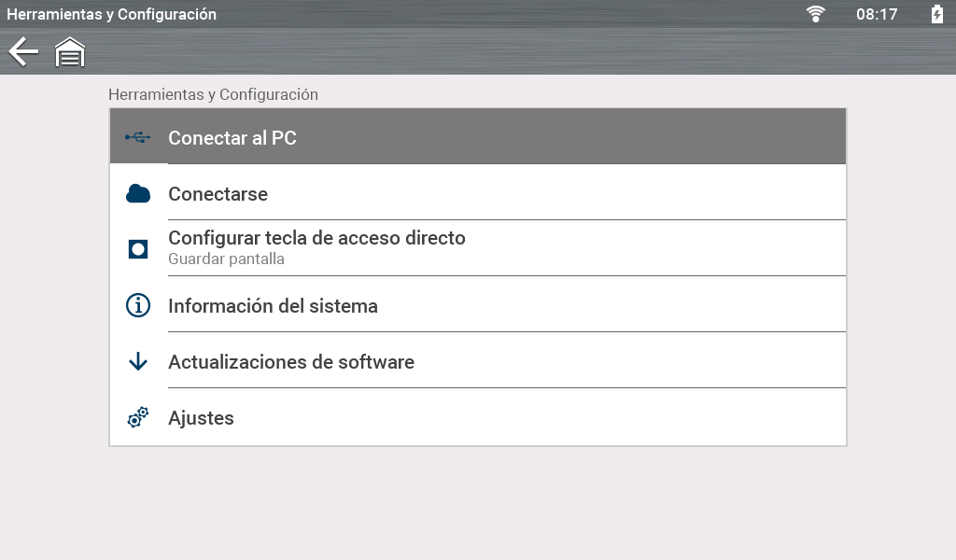Image resolution: width=956 pixels, height=560 pixels.
Task: Tap the cloud icon next to Conectarse
Action: (x=138, y=194)
